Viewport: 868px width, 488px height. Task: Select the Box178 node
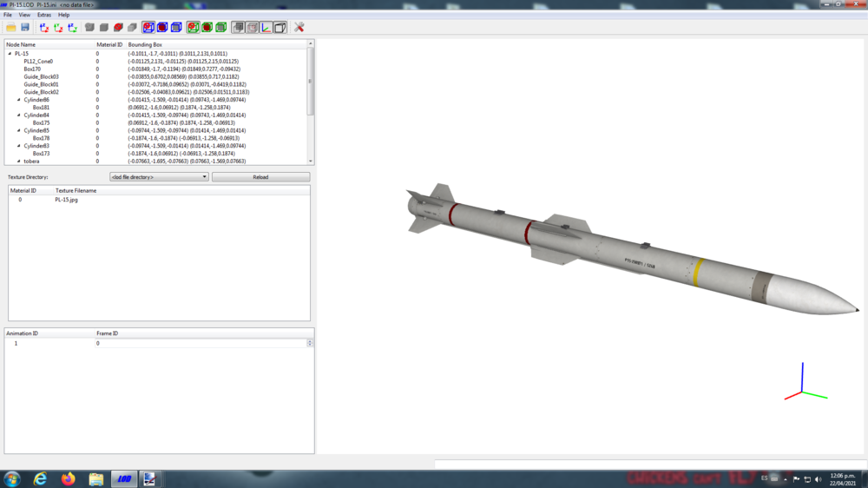pos(41,138)
